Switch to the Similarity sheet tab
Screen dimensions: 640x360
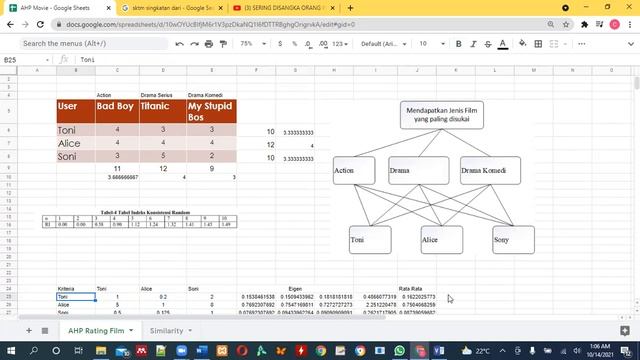coord(166,331)
